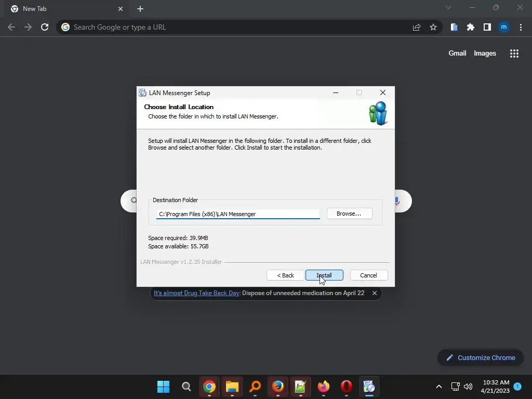The image size is (532, 399).
Task: Cancel the LAN Messenger setup
Action: click(368, 275)
